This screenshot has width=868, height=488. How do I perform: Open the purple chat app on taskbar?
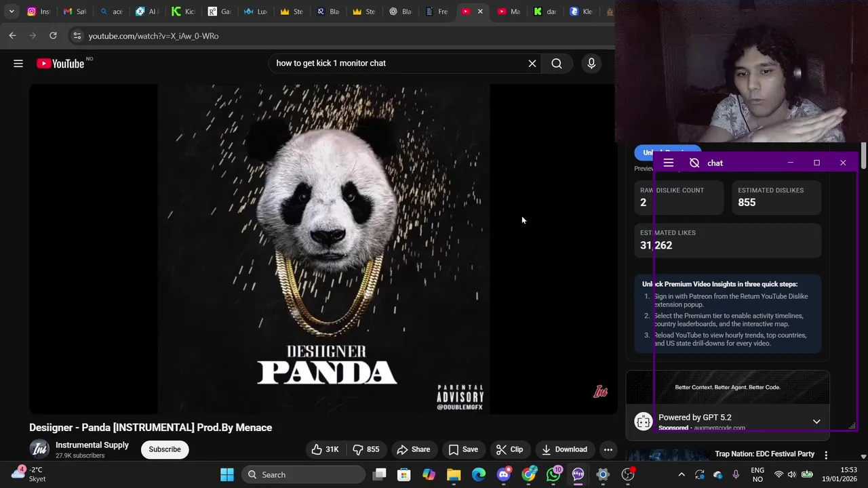578,474
